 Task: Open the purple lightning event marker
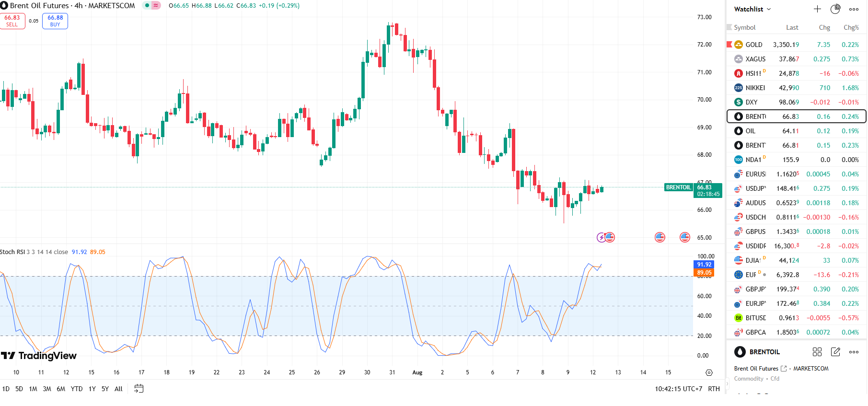pos(601,237)
